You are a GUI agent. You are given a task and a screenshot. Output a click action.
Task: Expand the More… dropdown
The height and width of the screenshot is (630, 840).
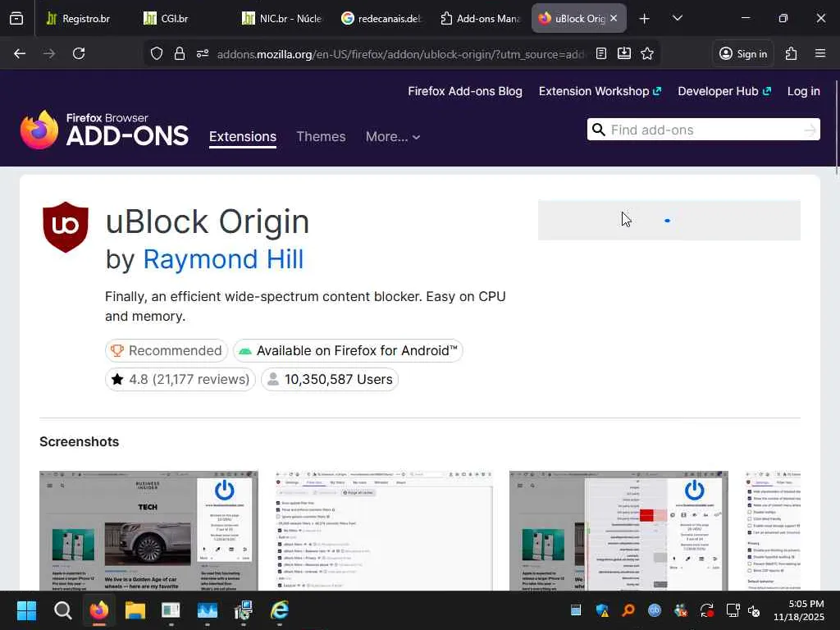[393, 137]
